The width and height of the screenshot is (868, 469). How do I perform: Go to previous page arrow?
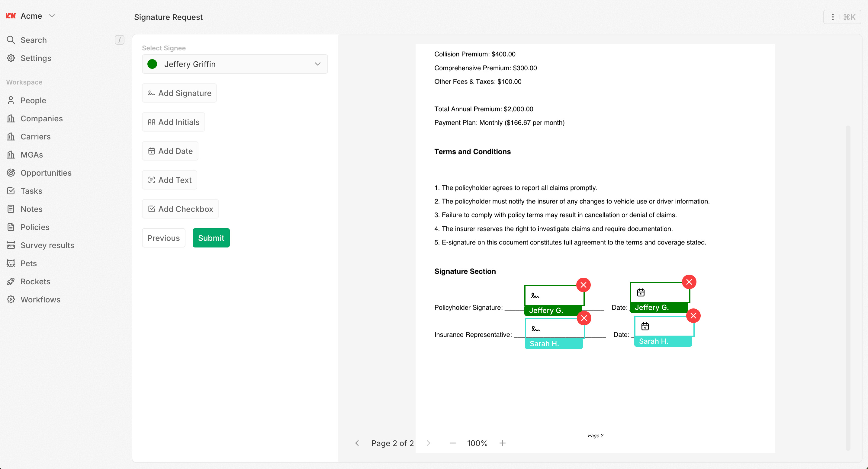(x=357, y=443)
